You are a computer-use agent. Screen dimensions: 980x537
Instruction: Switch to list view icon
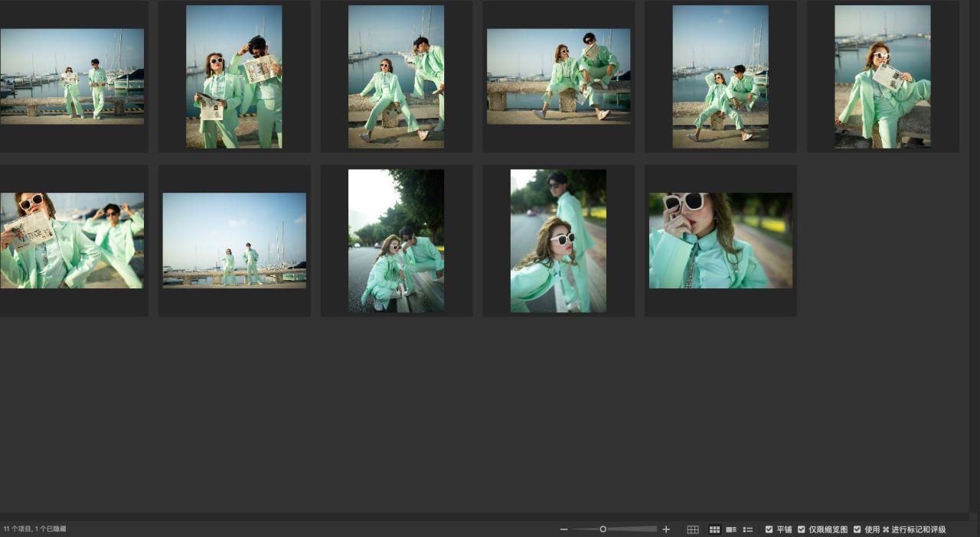[748, 529]
